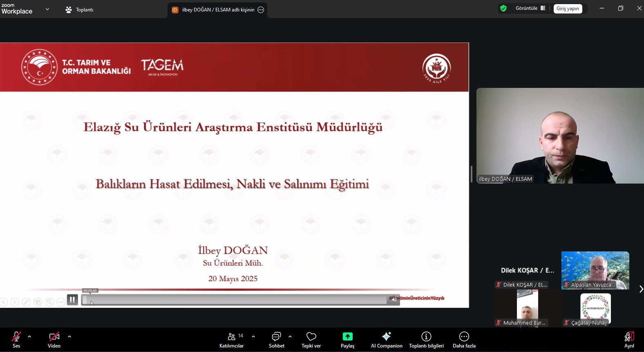Click the green Paylaş share screen icon
Viewport: 644px width, 352px height.
347,336
